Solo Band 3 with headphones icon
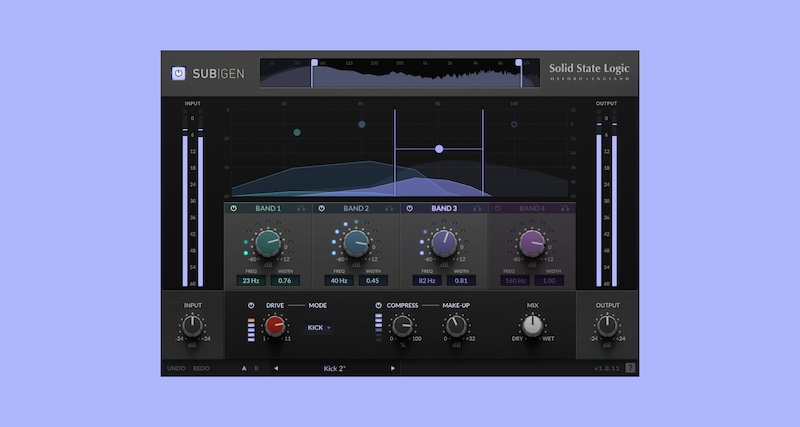Image resolution: width=800 pixels, height=427 pixels. pyautogui.click(x=477, y=208)
